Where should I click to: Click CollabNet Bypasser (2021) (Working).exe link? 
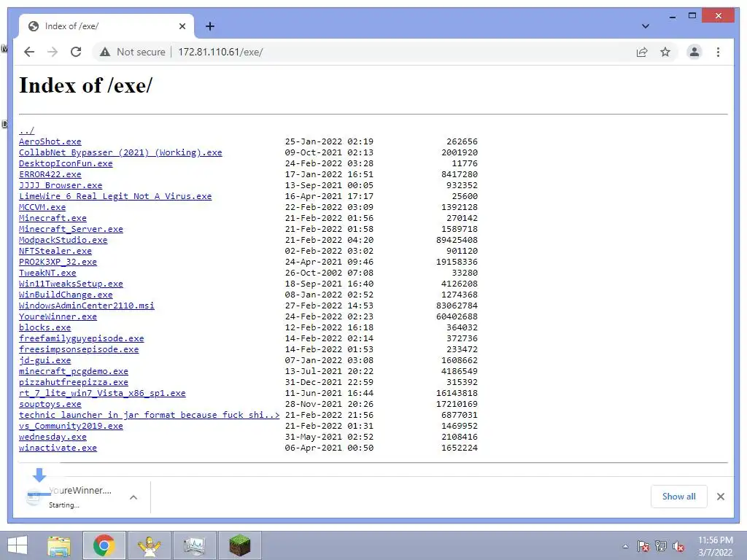point(120,152)
